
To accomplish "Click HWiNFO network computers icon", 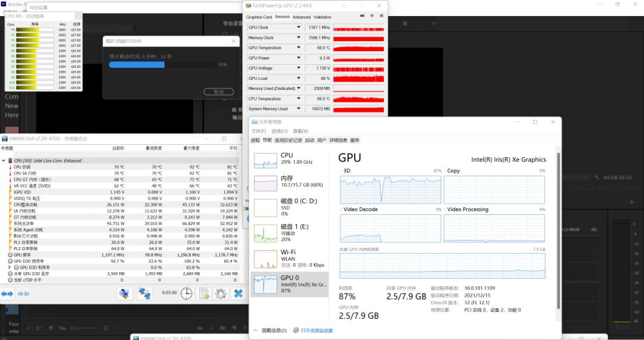I will (x=144, y=293).
